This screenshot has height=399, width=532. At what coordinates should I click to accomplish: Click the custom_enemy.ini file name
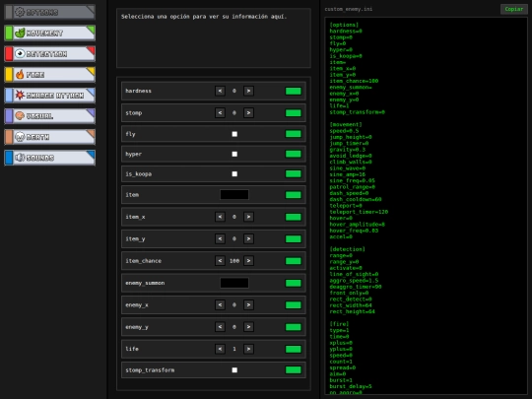[x=349, y=9]
